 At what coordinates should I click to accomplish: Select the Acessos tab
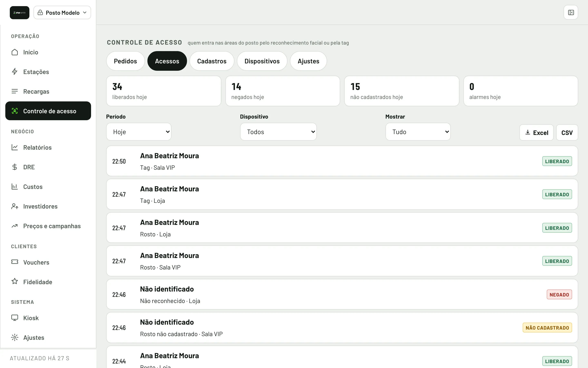[x=167, y=61]
